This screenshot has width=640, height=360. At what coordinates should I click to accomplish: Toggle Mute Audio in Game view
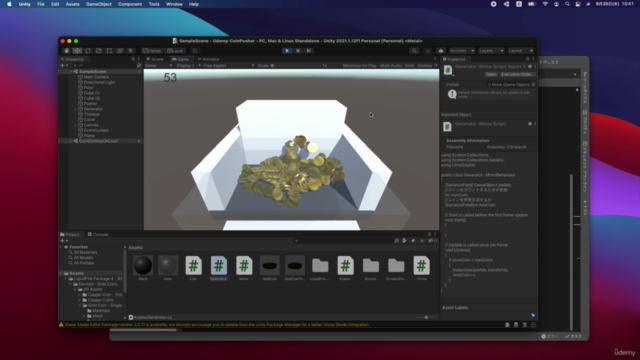pos(391,66)
